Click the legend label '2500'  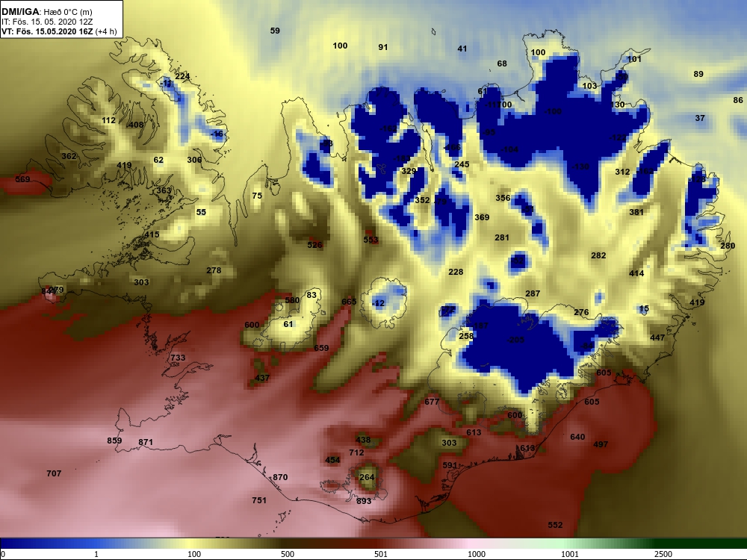coord(663,554)
